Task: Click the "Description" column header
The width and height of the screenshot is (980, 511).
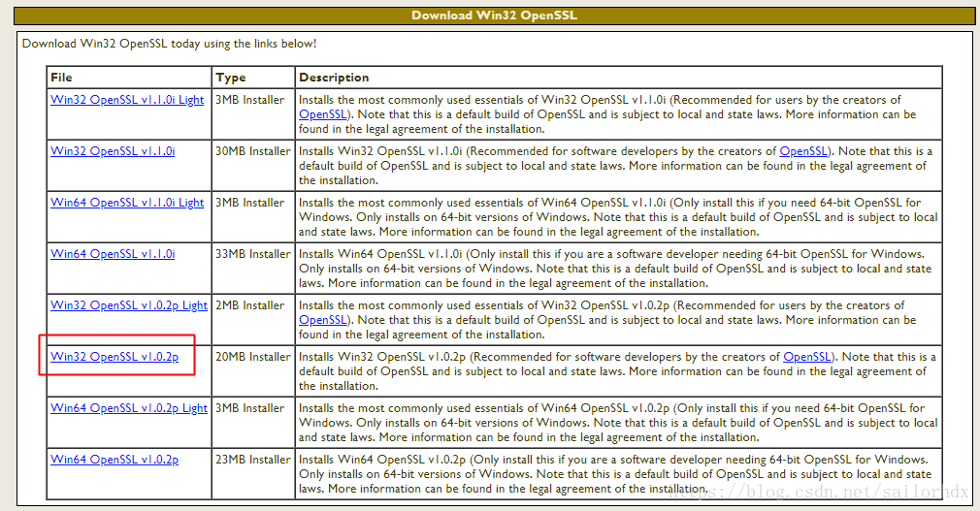Action: (x=334, y=78)
